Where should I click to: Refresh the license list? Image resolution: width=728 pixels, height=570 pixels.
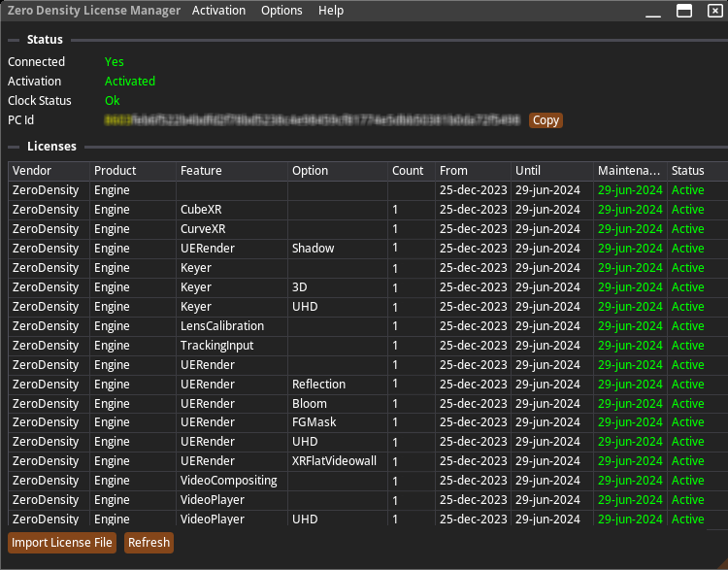149,543
